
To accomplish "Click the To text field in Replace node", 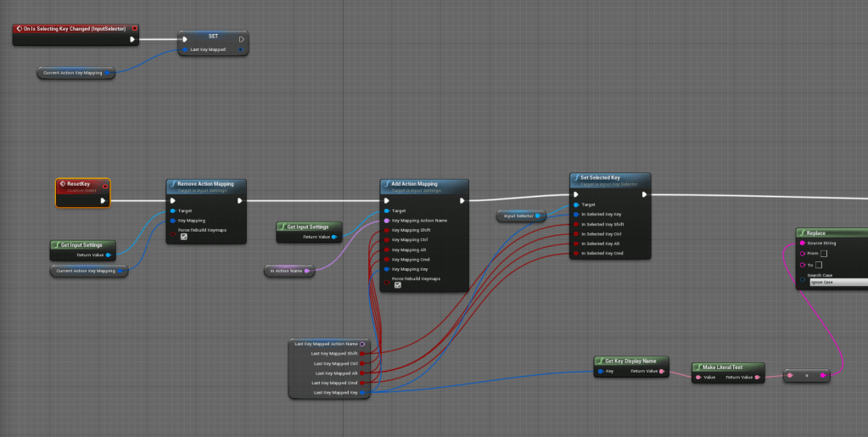I will click(818, 265).
